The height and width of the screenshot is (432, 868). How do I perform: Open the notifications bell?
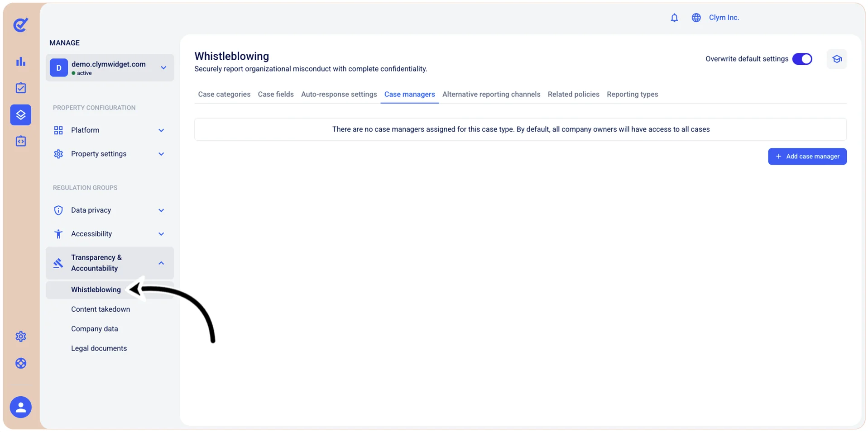(674, 18)
